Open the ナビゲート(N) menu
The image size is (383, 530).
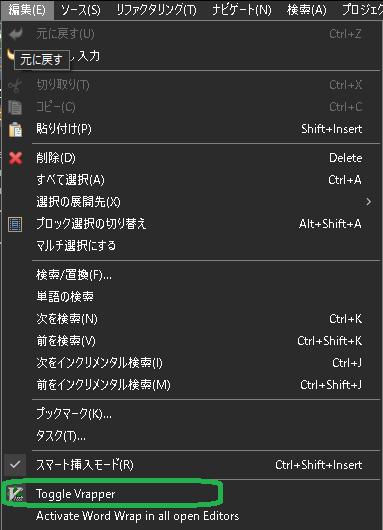[242, 10]
